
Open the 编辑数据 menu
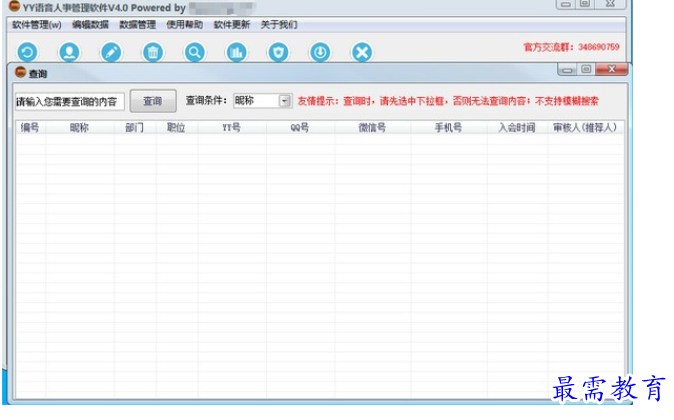click(90, 25)
